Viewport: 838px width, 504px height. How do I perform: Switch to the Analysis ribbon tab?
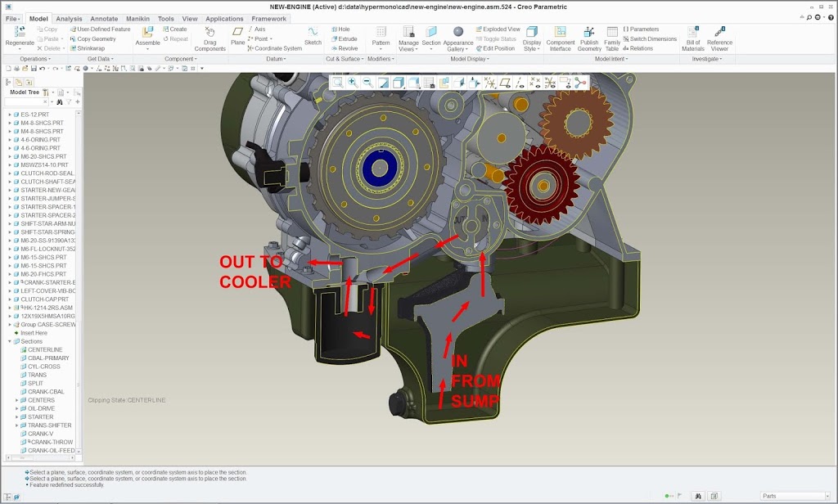click(69, 18)
